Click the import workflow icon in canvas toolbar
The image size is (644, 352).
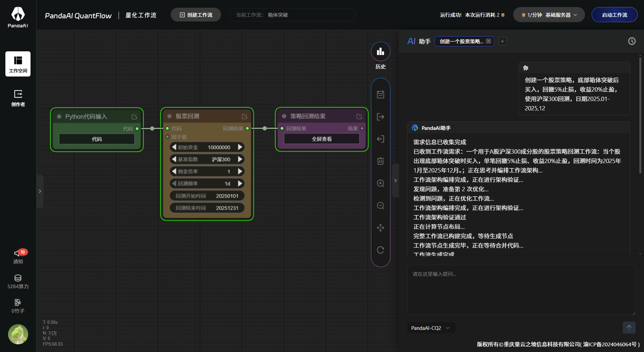point(380,139)
